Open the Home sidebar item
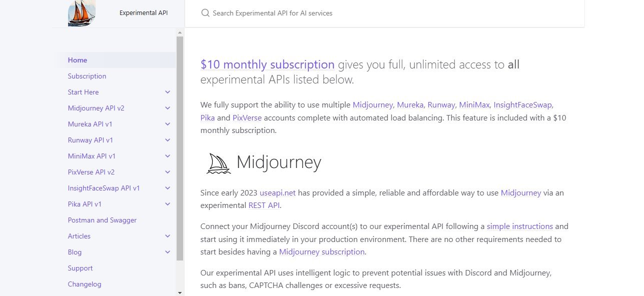Screen dimensions: 644x296 (78, 60)
